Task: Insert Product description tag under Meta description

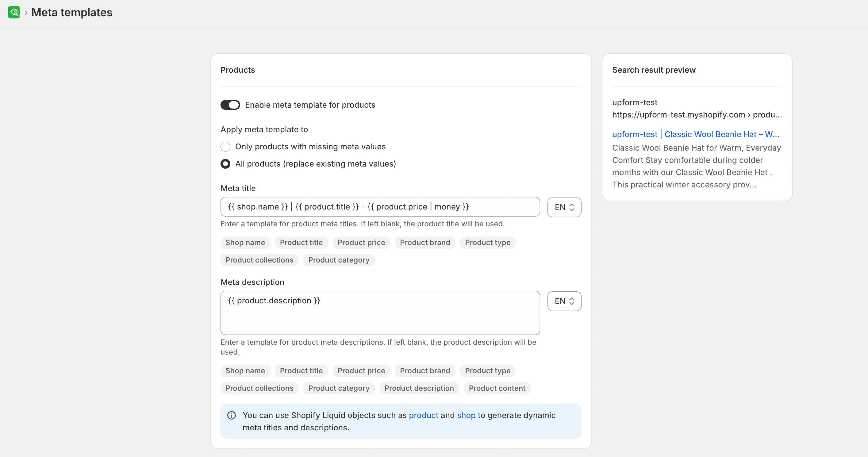Action: pos(419,388)
